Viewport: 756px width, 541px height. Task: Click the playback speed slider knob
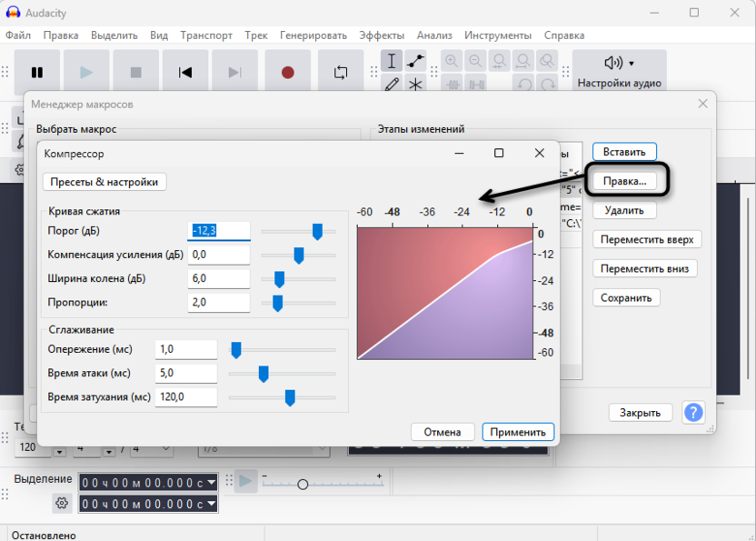[303, 484]
